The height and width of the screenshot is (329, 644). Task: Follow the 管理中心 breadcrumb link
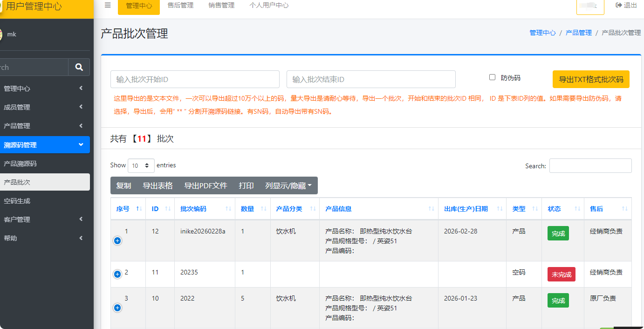[x=542, y=33]
